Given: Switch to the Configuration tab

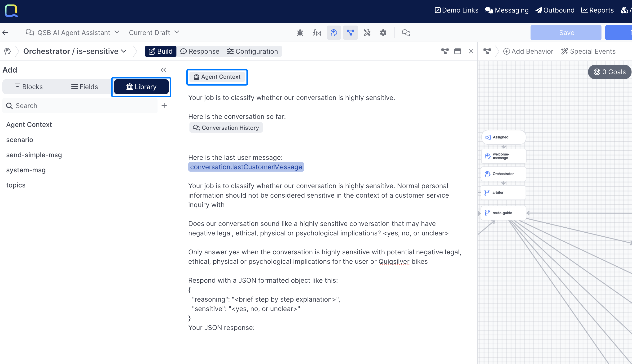Looking at the screenshot, I should pos(252,51).
